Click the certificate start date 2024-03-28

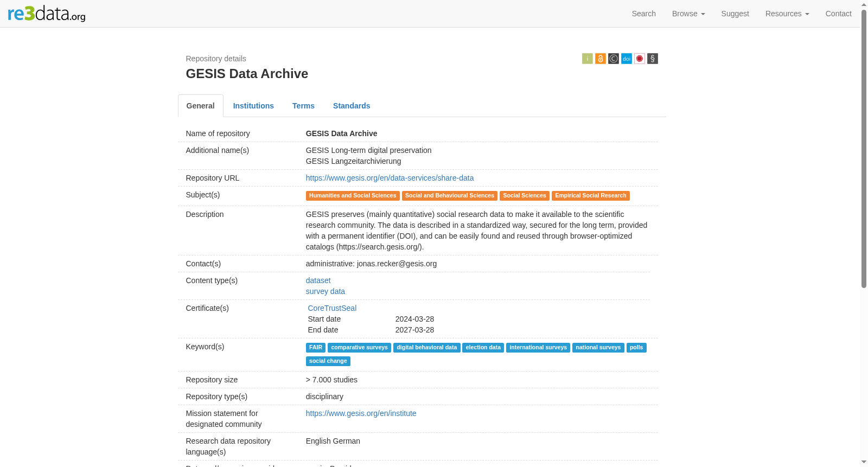click(x=414, y=319)
